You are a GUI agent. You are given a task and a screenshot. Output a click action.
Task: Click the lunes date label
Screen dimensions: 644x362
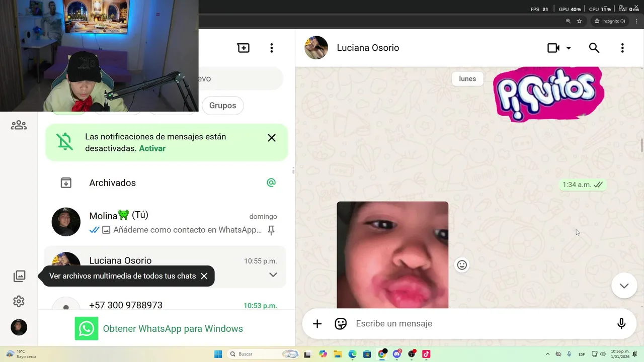(467, 78)
